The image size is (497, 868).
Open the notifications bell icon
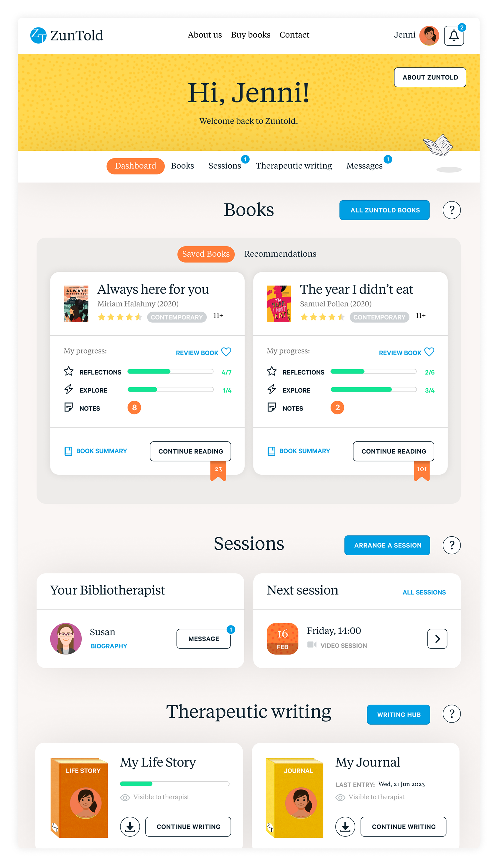pyautogui.click(x=454, y=35)
